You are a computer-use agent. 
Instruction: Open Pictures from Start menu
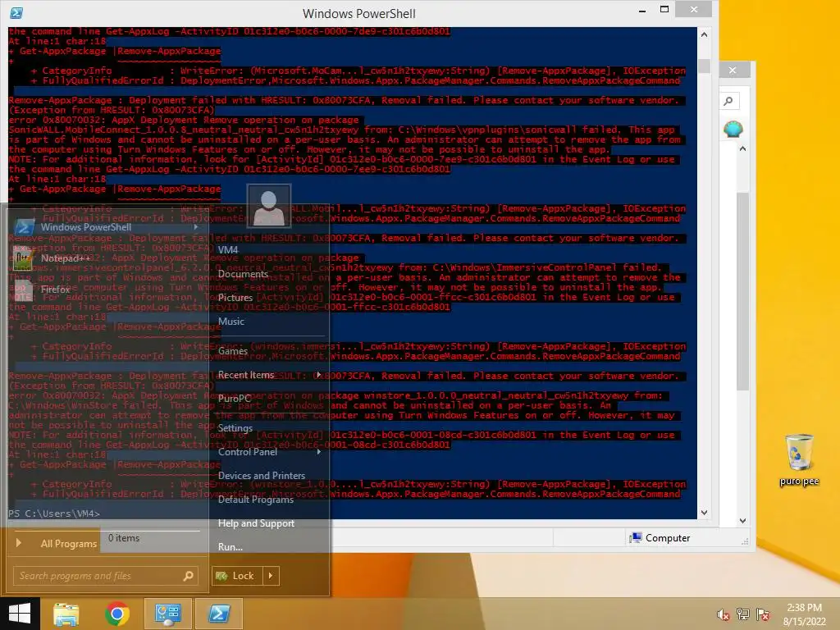[235, 297]
